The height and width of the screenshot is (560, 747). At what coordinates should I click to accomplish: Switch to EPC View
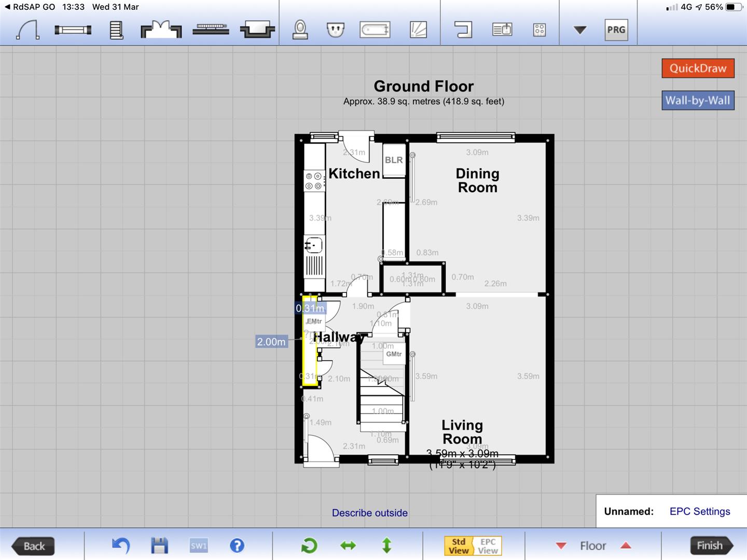pyautogui.click(x=488, y=546)
